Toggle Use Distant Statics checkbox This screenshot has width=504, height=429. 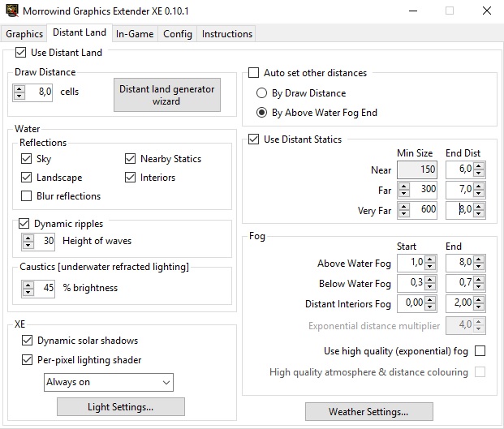pos(253,139)
